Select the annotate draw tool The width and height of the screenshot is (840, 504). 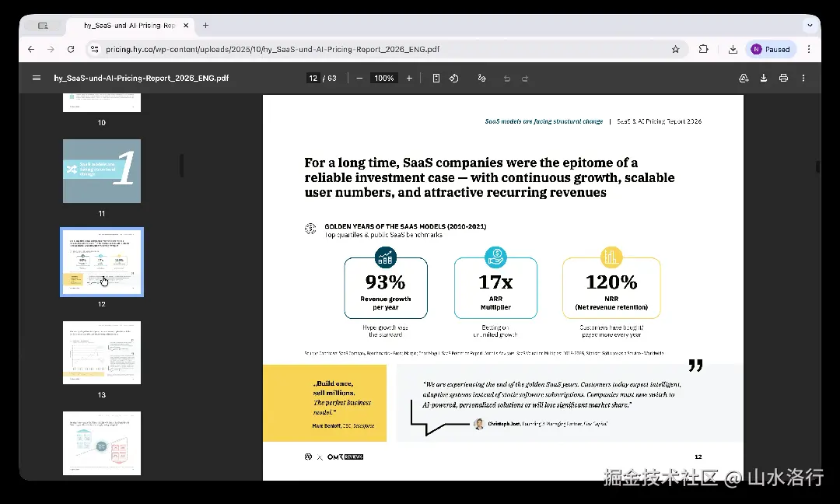[481, 79]
